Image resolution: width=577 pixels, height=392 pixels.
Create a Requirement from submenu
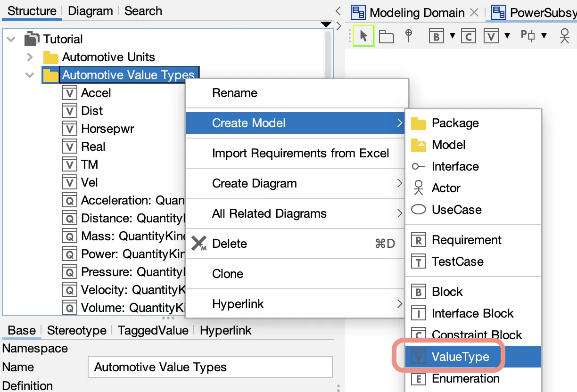click(473, 240)
